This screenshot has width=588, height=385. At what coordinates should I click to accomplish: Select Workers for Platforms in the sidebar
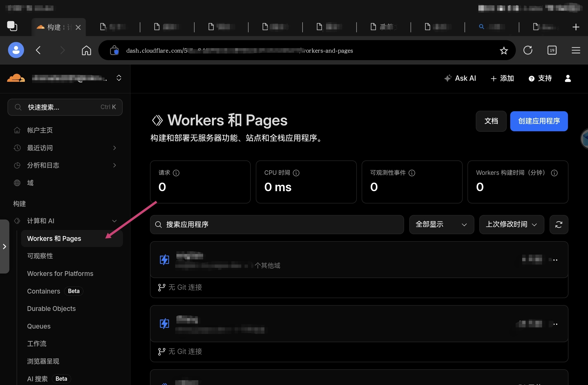coord(60,274)
